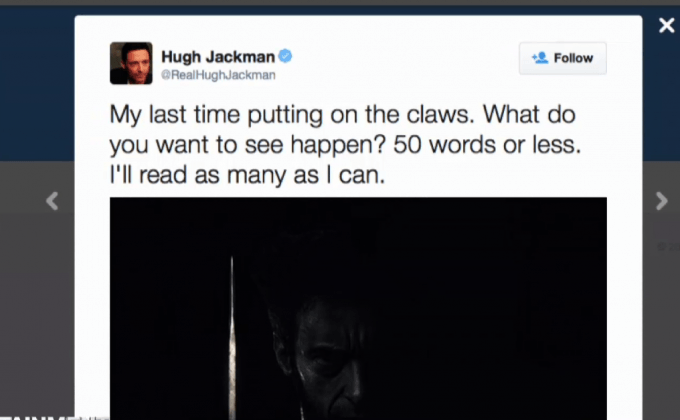Click the line "My last time putting on the claws"
This screenshot has height=420, width=680.
289,115
